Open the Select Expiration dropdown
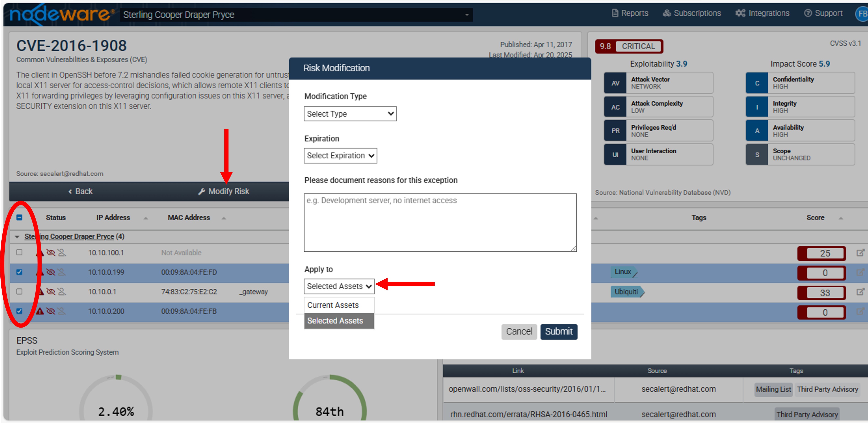 click(x=340, y=156)
